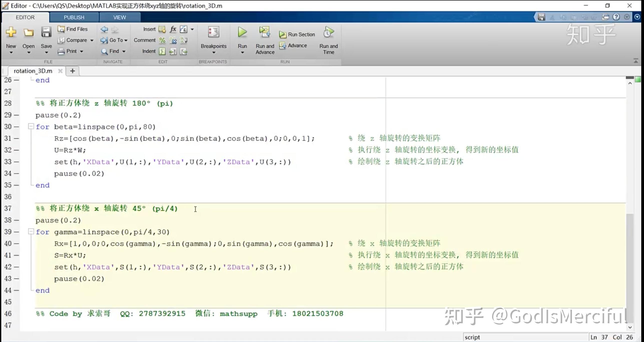
Task: Click the Comment percent icon
Action: [x=162, y=40]
